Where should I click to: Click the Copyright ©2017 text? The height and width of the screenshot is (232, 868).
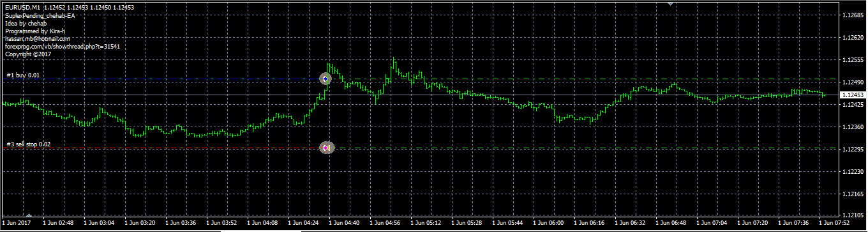28,54
